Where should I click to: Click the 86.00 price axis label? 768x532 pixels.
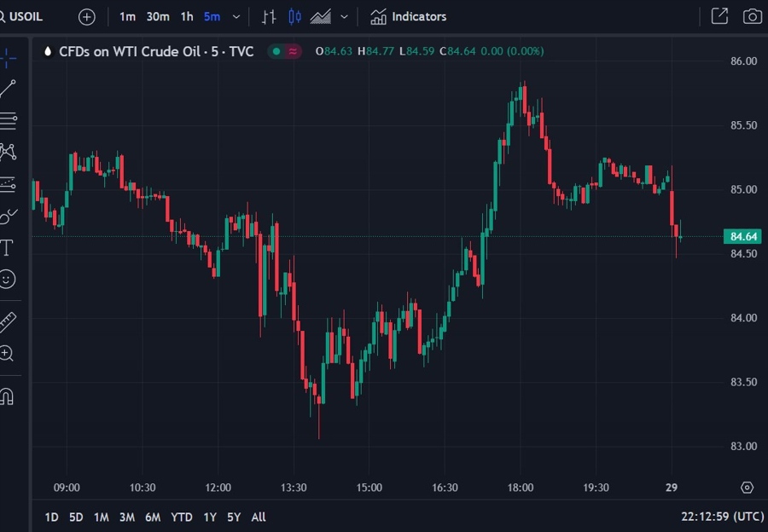tap(743, 61)
